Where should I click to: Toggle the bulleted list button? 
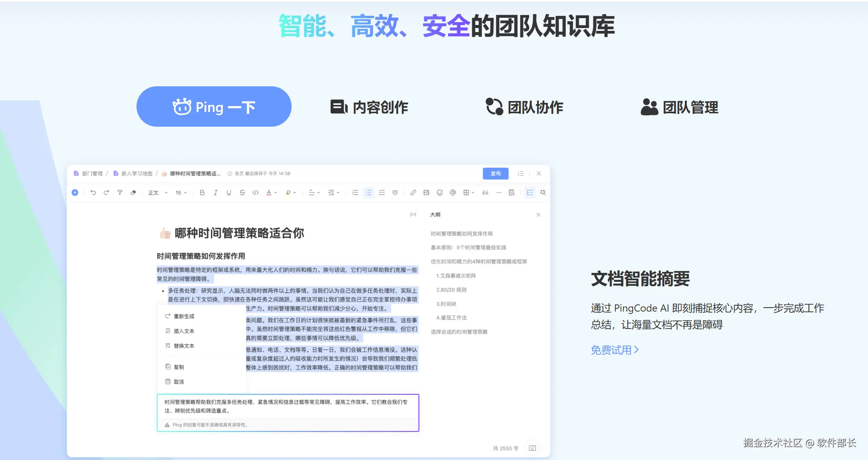(368, 192)
